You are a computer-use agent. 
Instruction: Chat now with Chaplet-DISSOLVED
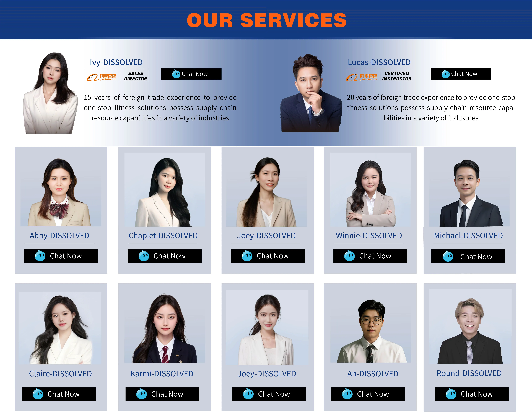click(x=165, y=256)
